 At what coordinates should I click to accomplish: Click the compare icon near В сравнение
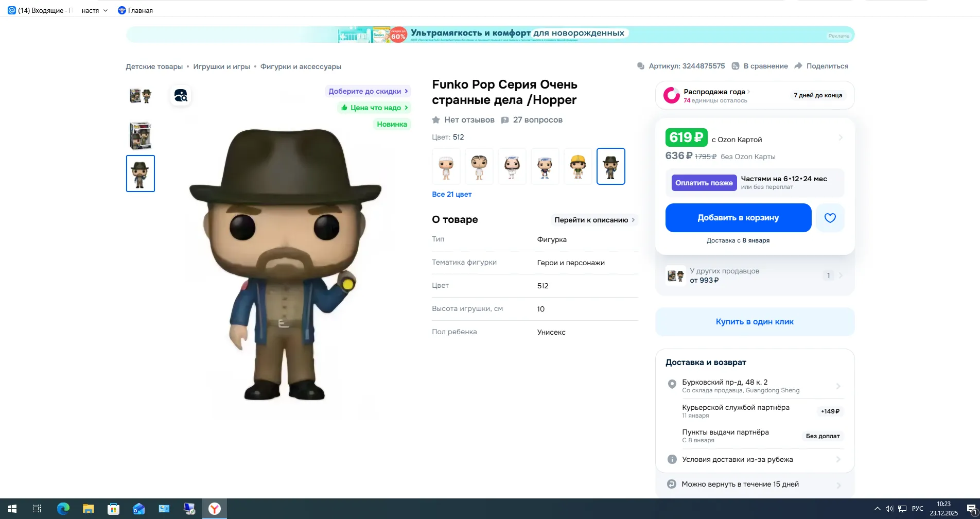[736, 66]
